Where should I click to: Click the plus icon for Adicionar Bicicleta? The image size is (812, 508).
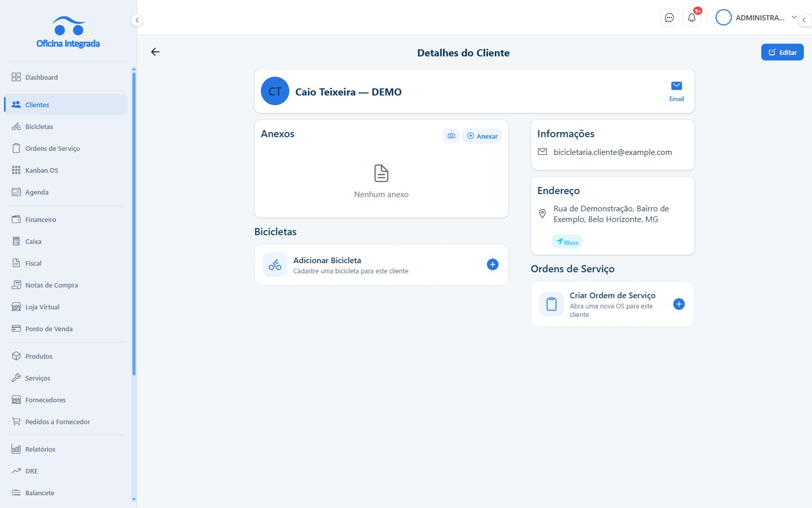click(x=492, y=265)
